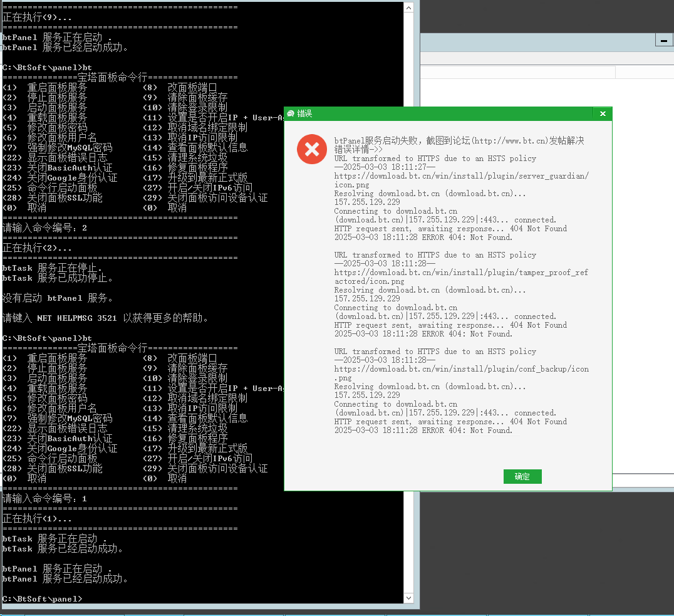
Task: Click the 错误 dialog title icon
Action: click(x=291, y=113)
